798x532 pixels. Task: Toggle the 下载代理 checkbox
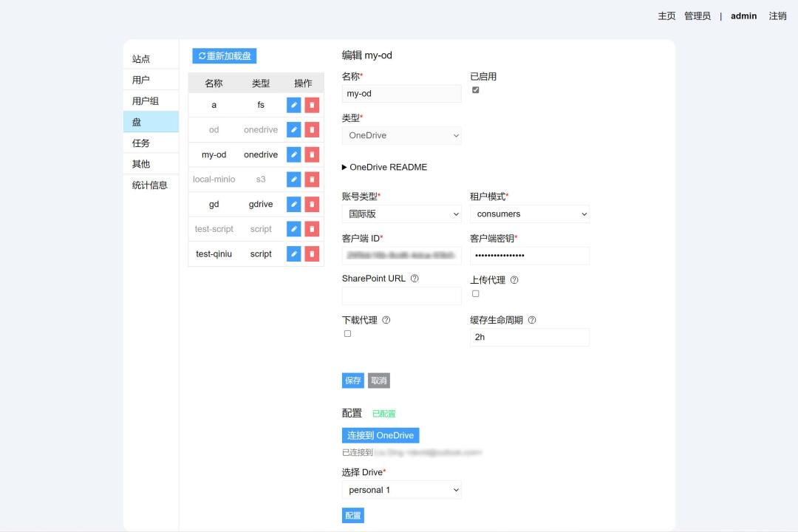(347, 333)
